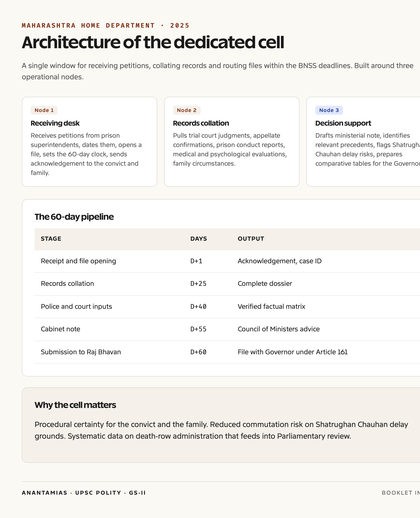Click the description starting 'Drafts ministerial note'
Viewport: 420px width, 518px height.
(367, 150)
